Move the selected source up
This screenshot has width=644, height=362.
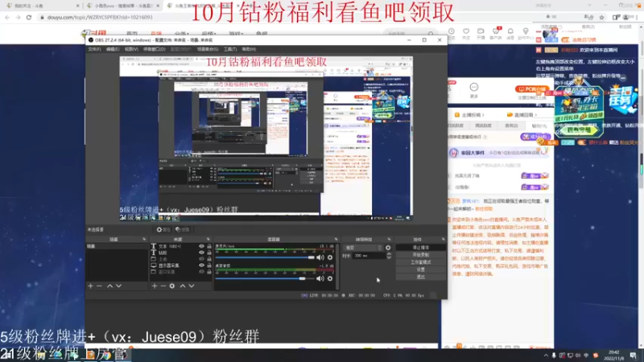tap(183, 286)
